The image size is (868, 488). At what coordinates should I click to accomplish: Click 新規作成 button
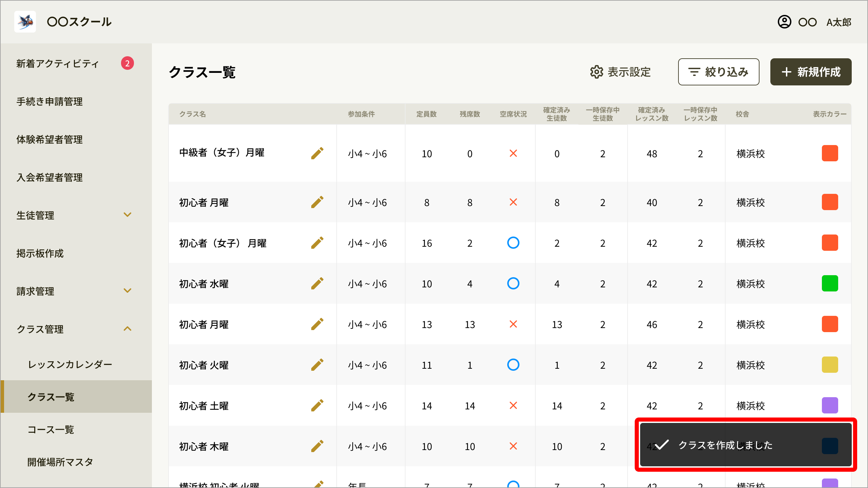click(811, 72)
